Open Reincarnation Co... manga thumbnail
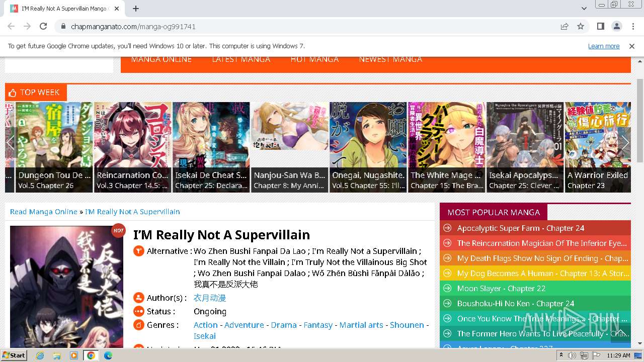The width and height of the screenshot is (644, 362). [x=132, y=147]
